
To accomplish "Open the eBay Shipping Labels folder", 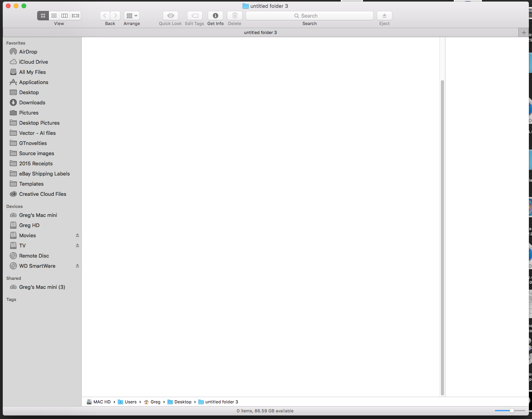I will click(45, 174).
